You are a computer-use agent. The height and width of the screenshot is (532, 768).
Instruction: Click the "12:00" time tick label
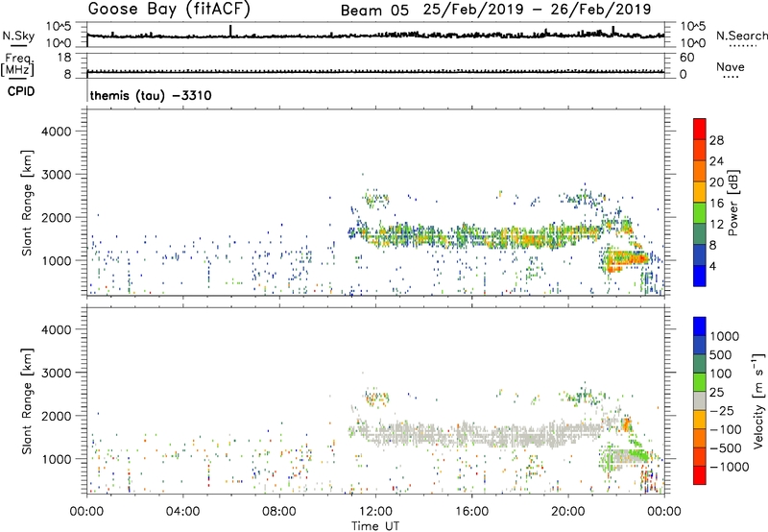375,512
